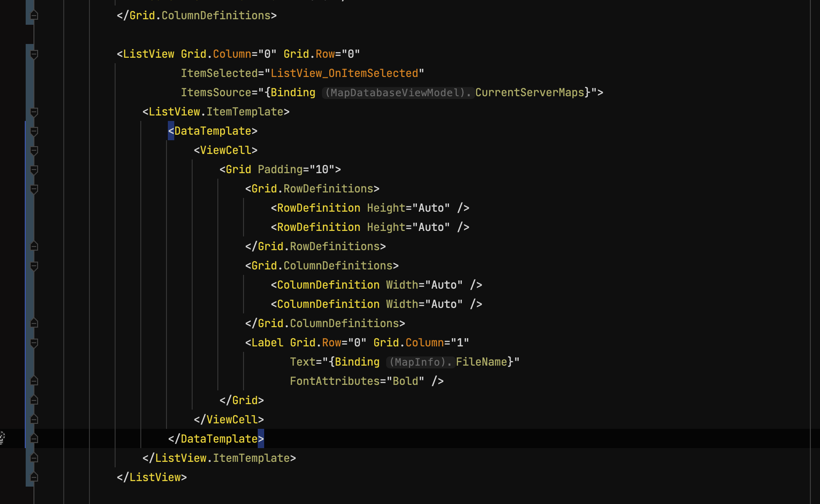Click the opening ViewCell tag text
This screenshot has height=504, width=820.
click(226, 150)
